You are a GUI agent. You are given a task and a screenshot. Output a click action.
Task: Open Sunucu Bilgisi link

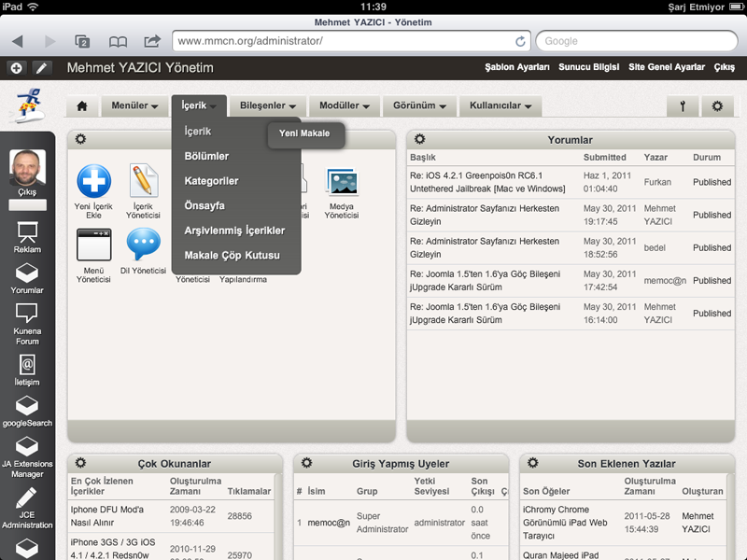coord(589,67)
